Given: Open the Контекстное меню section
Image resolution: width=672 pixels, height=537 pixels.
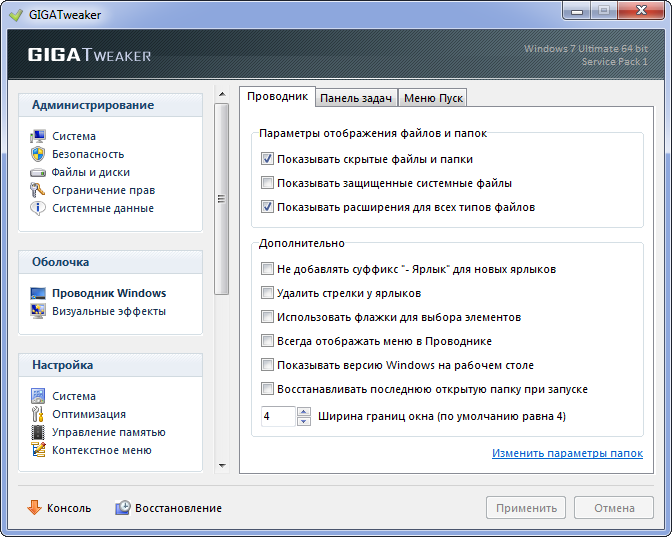Looking at the screenshot, I should click(x=102, y=450).
